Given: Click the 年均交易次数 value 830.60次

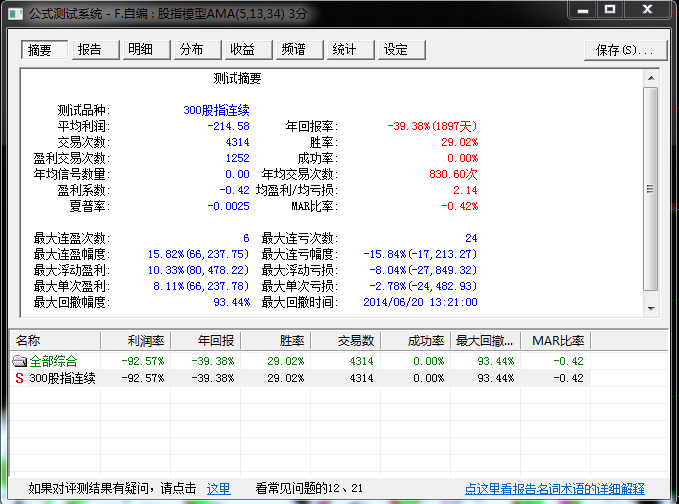Looking at the screenshot, I should tap(453, 174).
